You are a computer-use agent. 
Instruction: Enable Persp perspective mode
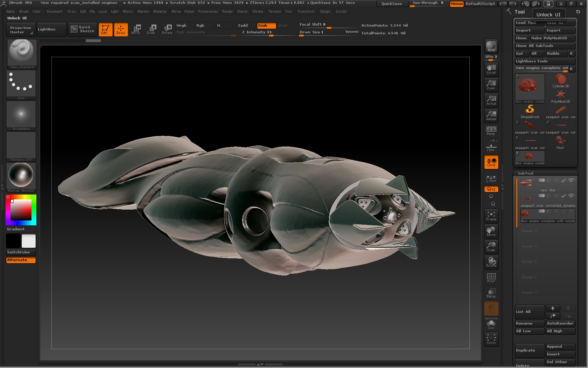tap(491, 131)
